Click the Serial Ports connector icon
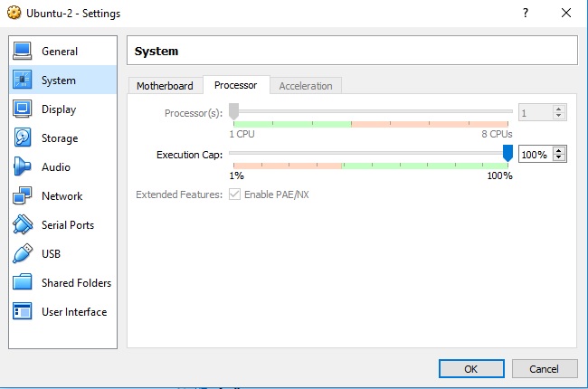The height and width of the screenshot is (389, 588). pos(23,225)
